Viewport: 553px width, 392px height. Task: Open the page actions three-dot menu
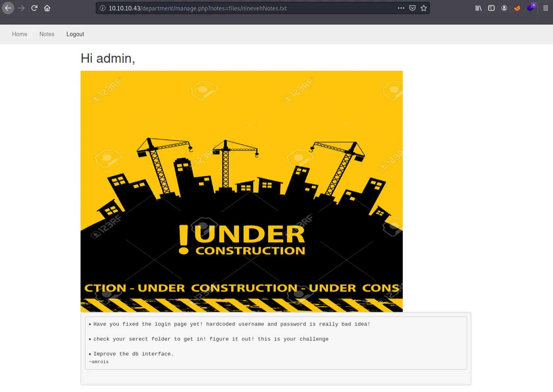point(401,8)
